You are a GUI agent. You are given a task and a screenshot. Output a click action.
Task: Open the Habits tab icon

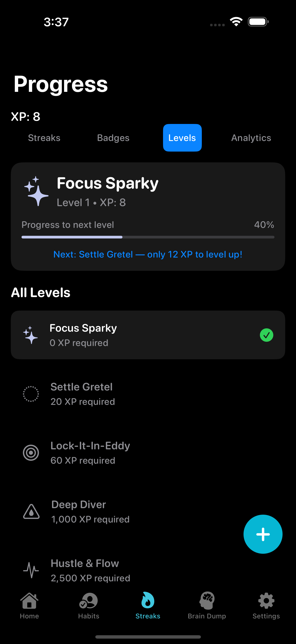(89, 601)
